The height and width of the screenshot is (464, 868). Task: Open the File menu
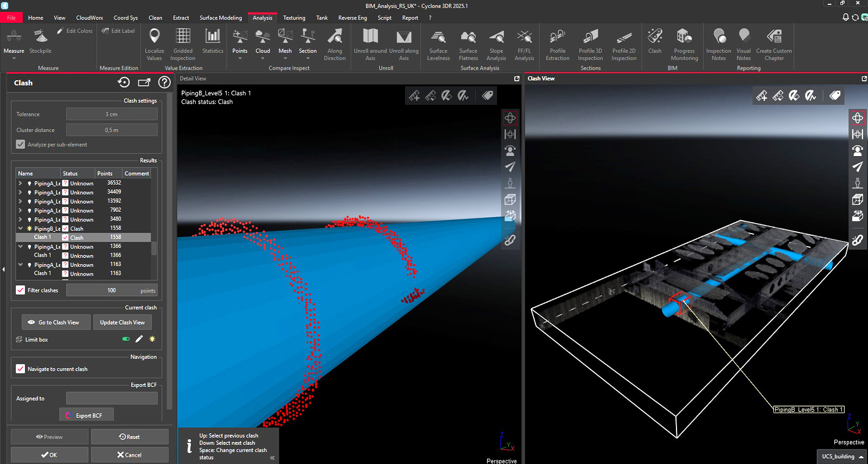pos(11,17)
